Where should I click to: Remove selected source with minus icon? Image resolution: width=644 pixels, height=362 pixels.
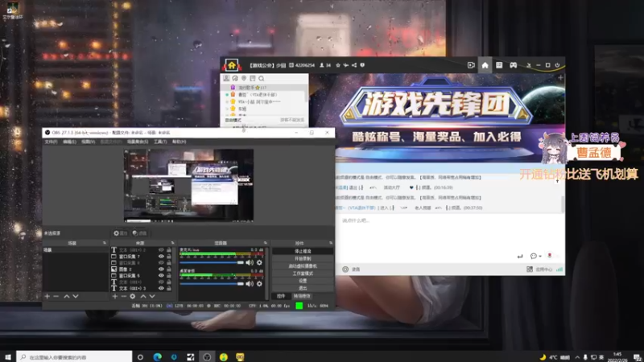(124, 296)
